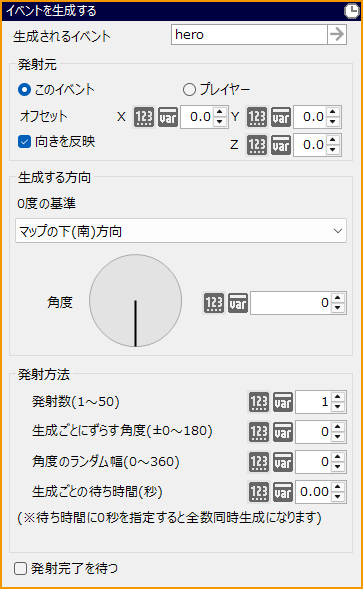Enable the 発射完了を待つ checkbox

(20, 568)
